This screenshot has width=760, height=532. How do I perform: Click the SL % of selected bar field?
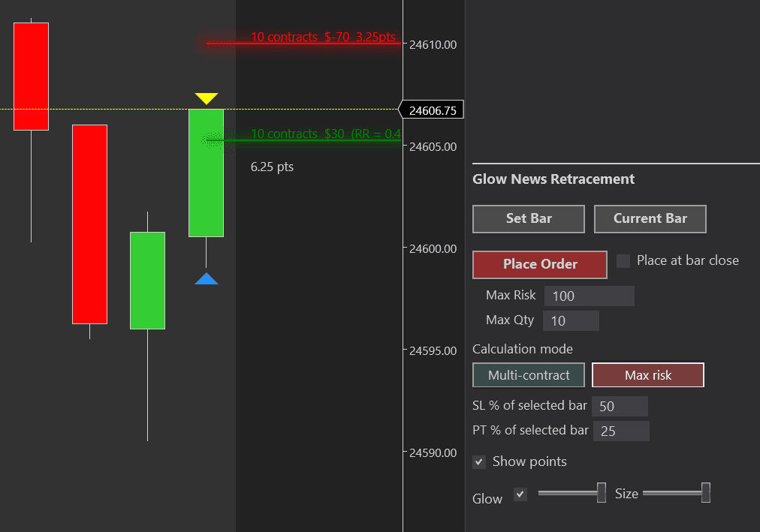(x=620, y=406)
